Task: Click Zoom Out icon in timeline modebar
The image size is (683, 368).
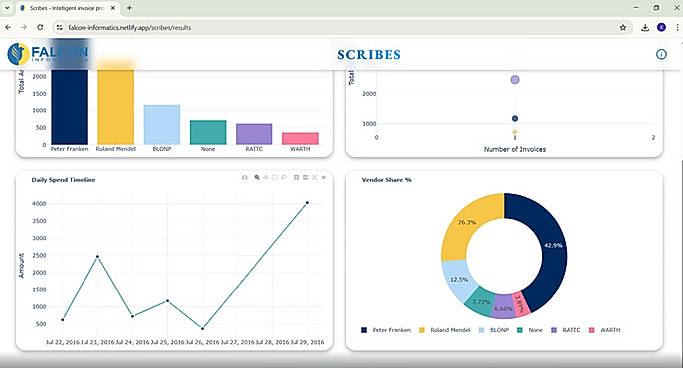Action: [x=305, y=177]
